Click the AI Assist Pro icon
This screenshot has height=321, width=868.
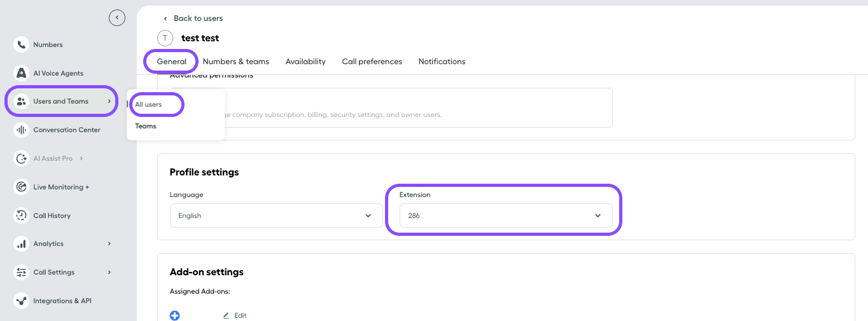click(22, 158)
